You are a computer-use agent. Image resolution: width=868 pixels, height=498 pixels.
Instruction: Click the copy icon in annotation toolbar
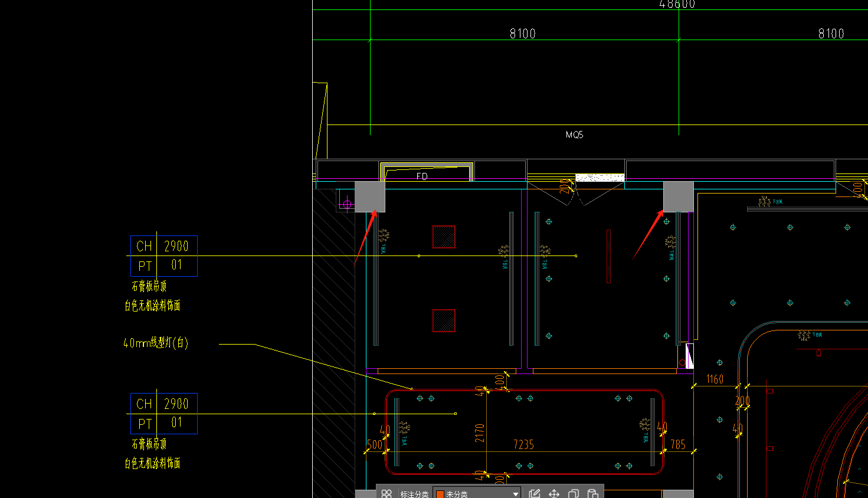coord(573,493)
